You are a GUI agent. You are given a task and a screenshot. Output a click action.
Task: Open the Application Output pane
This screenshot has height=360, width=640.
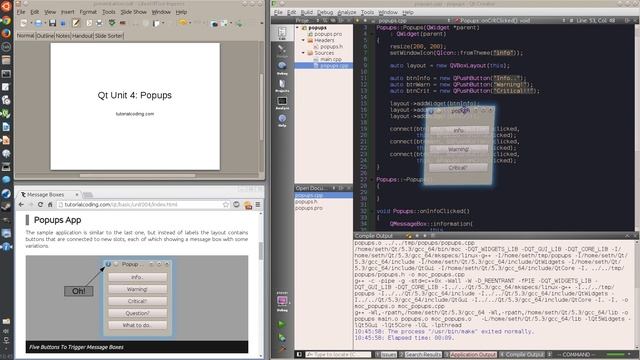point(471,354)
